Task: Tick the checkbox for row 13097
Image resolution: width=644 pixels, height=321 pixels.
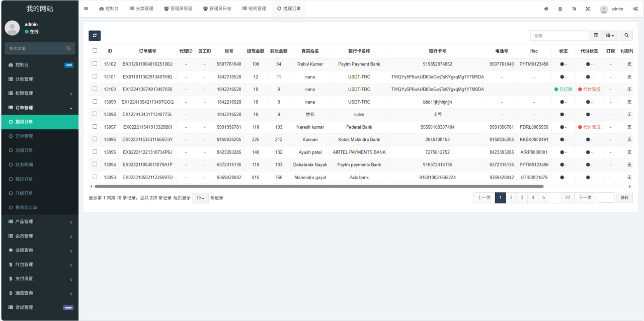Action: tap(95, 127)
